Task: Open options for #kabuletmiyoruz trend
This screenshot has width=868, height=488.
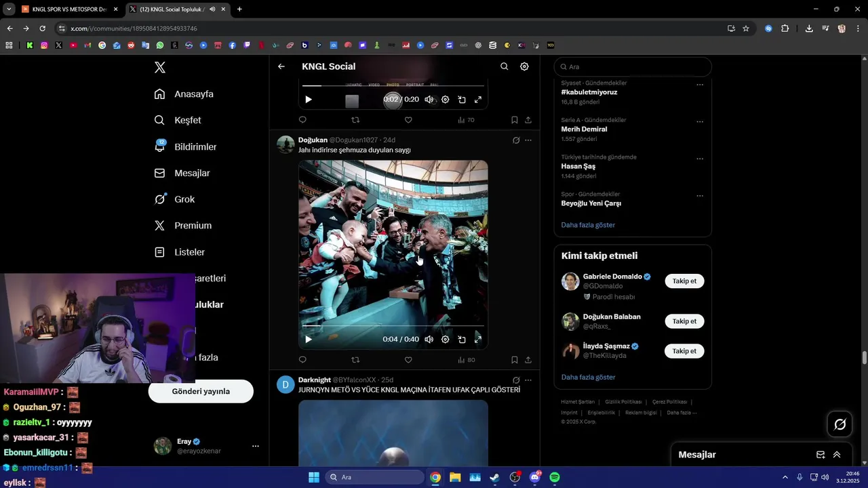Action: [x=700, y=85]
